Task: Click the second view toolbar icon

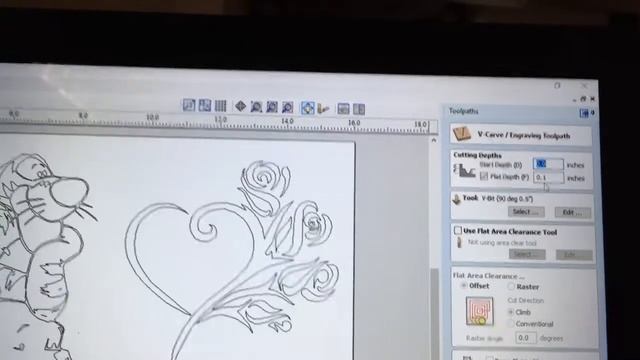Action: 204,106
